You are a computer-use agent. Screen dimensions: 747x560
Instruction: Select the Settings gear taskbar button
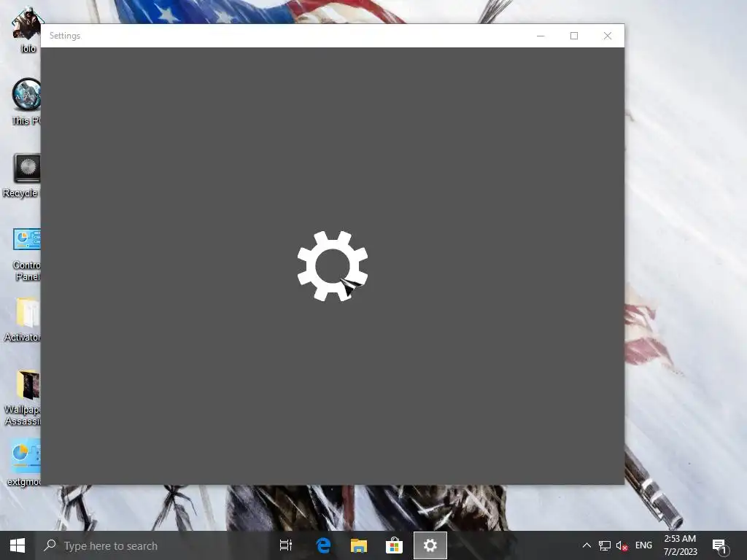coord(430,545)
